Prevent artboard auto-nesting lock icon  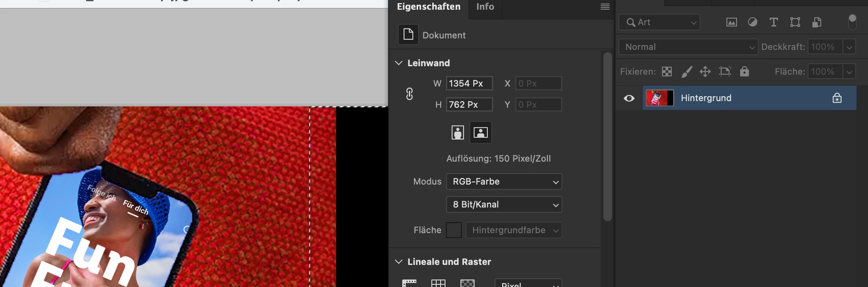(x=725, y=72)
